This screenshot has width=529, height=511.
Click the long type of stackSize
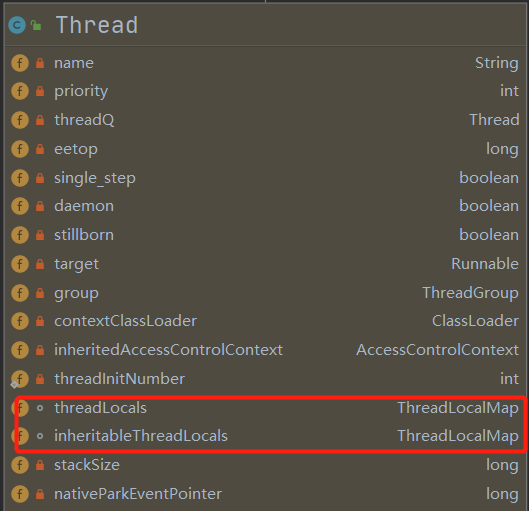[x=502, y=465]
